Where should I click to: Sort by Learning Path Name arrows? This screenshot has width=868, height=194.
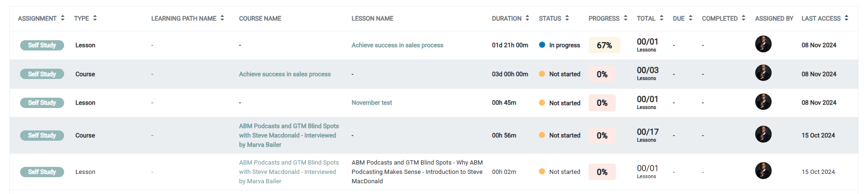click(x=222, y=18)
